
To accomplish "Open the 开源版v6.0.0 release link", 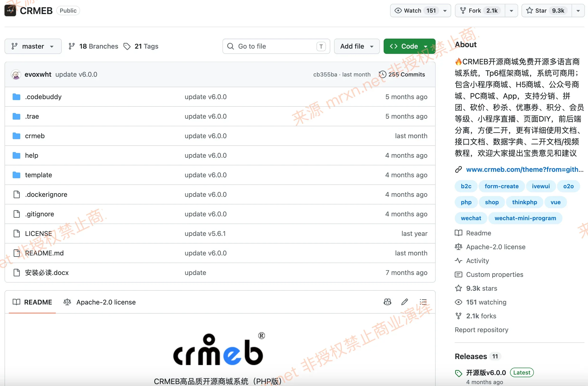I will (x=486, y=372).
